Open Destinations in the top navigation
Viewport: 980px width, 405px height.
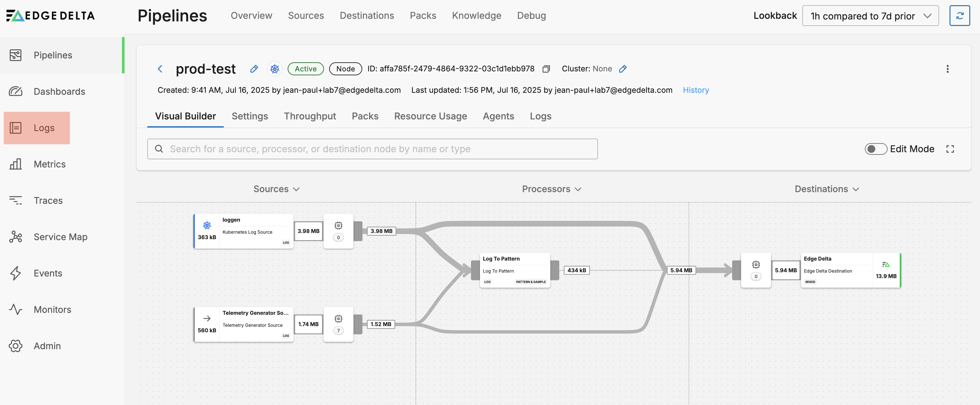pyautogui.click(x=367, y=16)
